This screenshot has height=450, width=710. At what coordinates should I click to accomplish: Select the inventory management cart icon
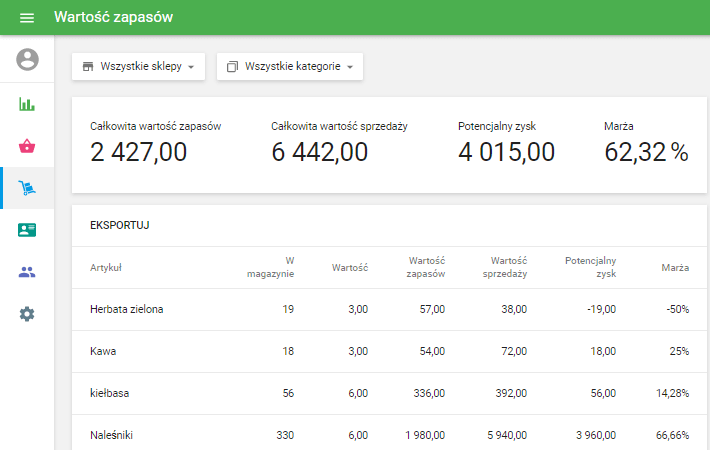(27, 188)
